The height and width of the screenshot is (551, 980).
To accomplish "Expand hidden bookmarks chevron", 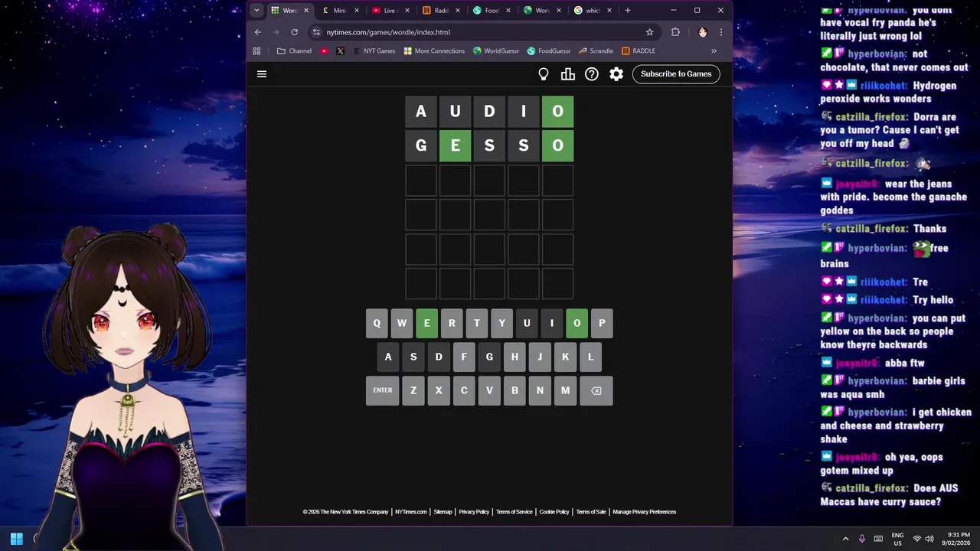I will [x=714, y=51].
